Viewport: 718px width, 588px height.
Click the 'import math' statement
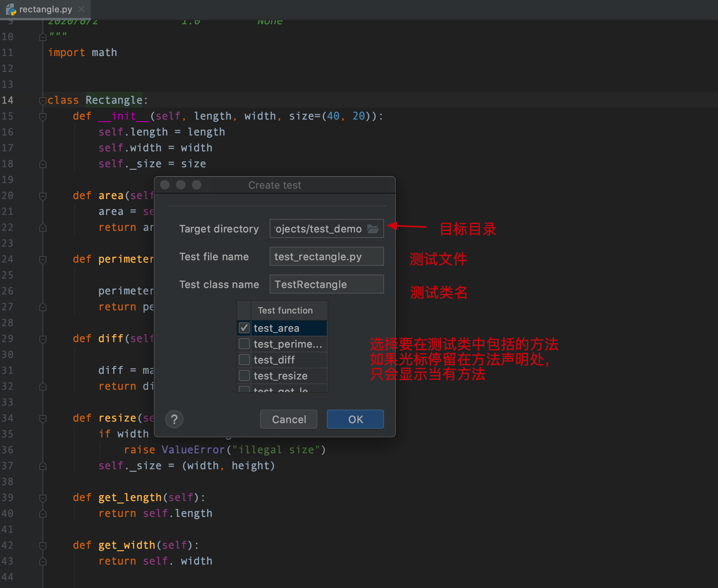83,52
